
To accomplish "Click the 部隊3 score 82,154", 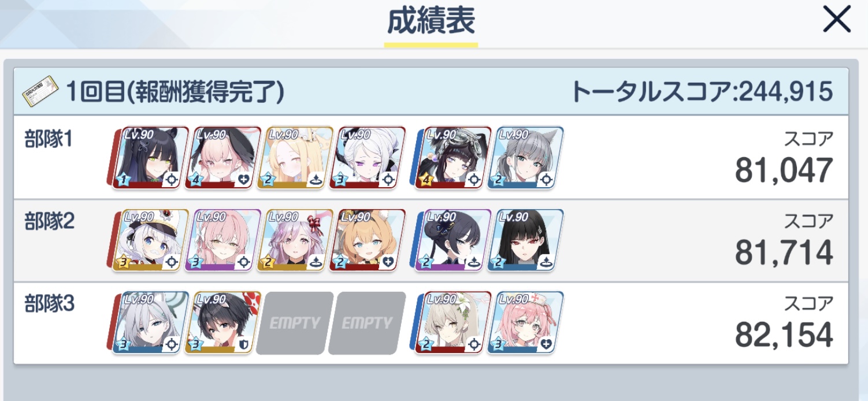I will click(x=784, y=335).
